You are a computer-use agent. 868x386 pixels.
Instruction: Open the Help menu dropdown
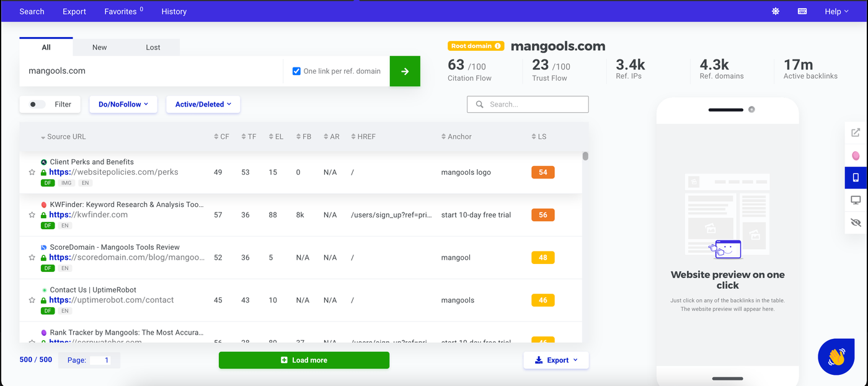(836, 11)
